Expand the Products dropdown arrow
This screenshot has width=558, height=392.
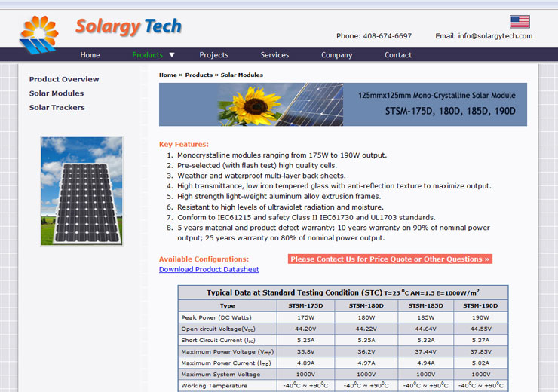coord(172,55)
